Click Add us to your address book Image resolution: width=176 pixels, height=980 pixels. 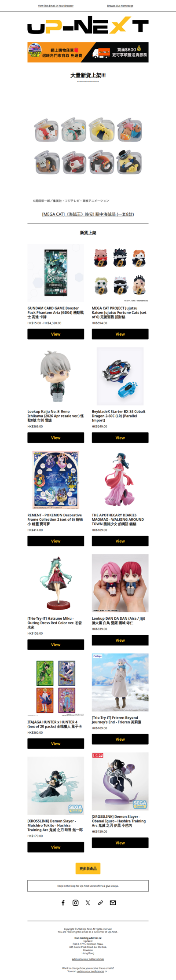click(88, 959)
